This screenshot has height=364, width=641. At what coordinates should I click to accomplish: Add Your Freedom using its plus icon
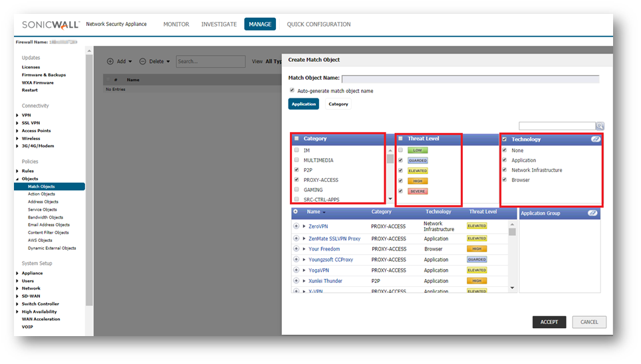click(x=296, y=249)
